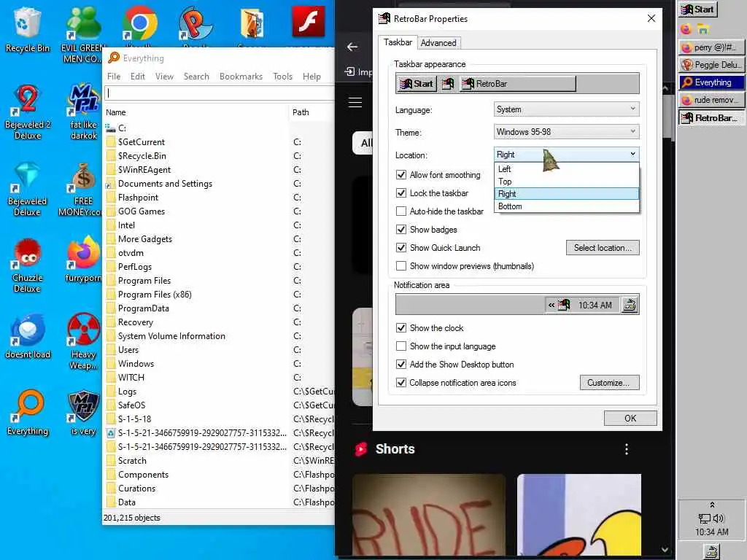Open the Help menu in Everything
The width and height of the screenshot is (747, 560).
311,76
